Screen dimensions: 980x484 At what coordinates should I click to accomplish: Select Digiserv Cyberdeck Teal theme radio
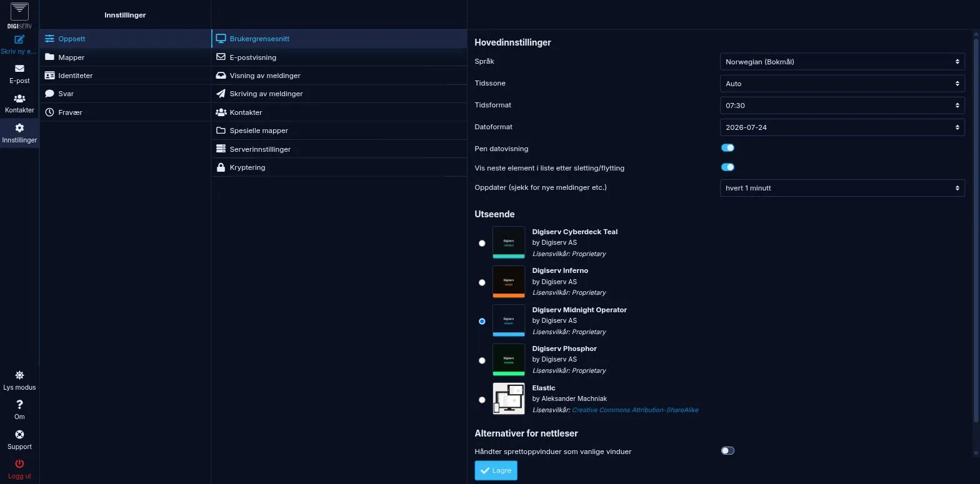pyautogui.click(x=482, y=243)
